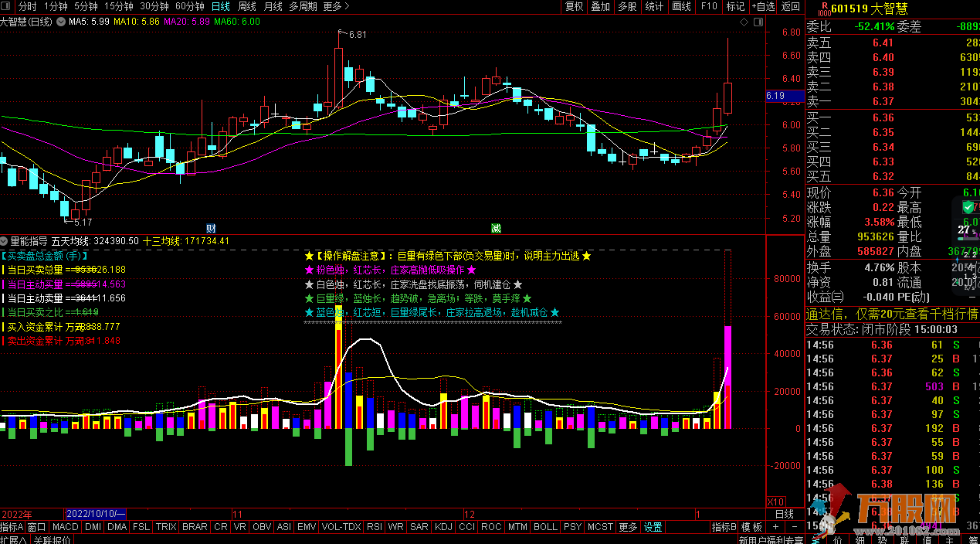This screenshot has width=980, height=544.
Task: Click the green shield icon in the quote panel
Action: (968, 206)
